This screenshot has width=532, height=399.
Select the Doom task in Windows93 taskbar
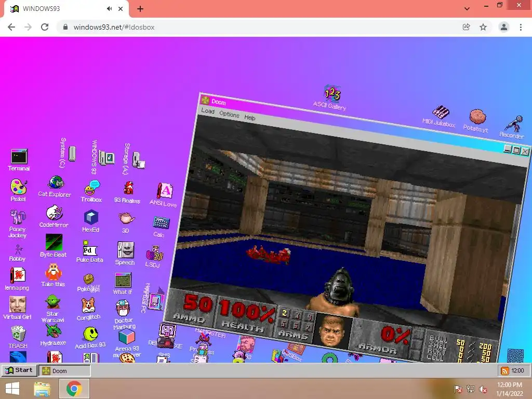coord(64,370)
